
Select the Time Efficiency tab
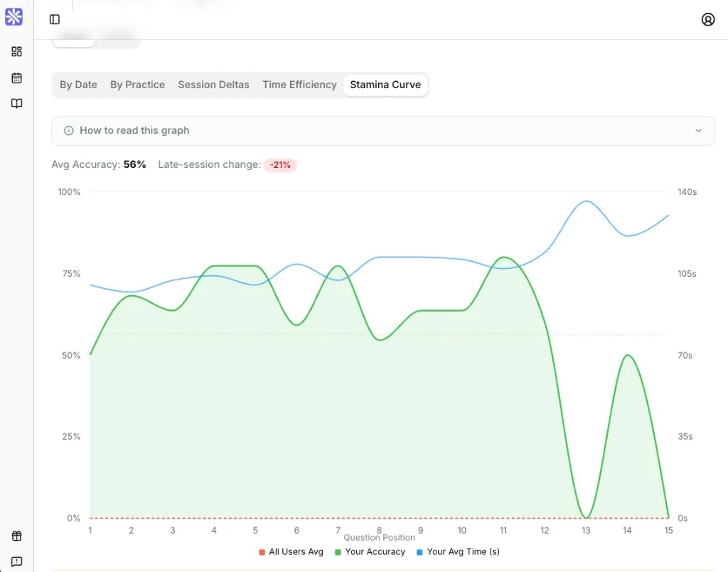click(x=299, y=85)
